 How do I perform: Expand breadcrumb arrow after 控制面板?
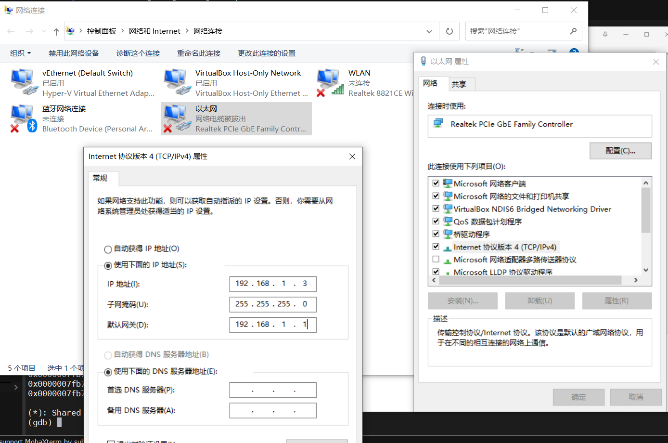tap(122, 31)
